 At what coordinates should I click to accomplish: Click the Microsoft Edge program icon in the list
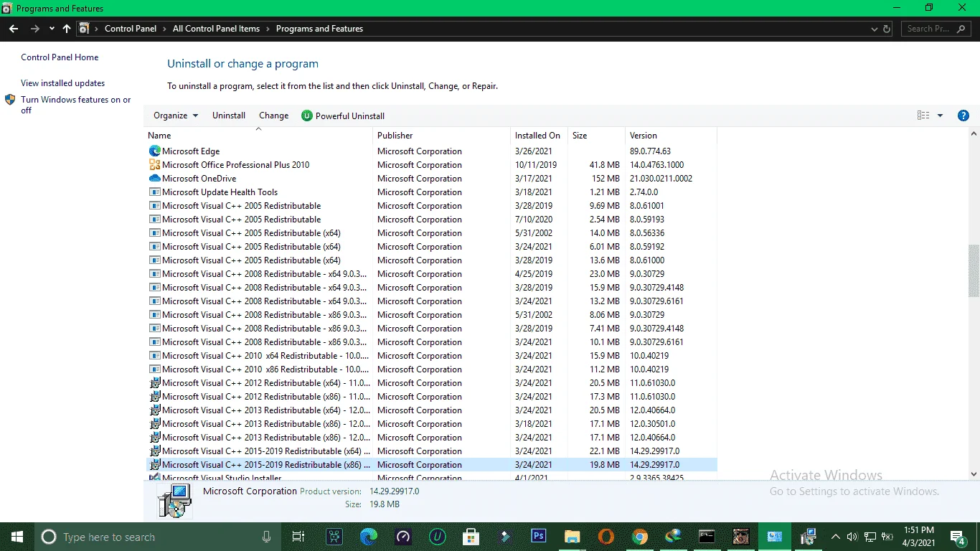click(x=154, y=151)
